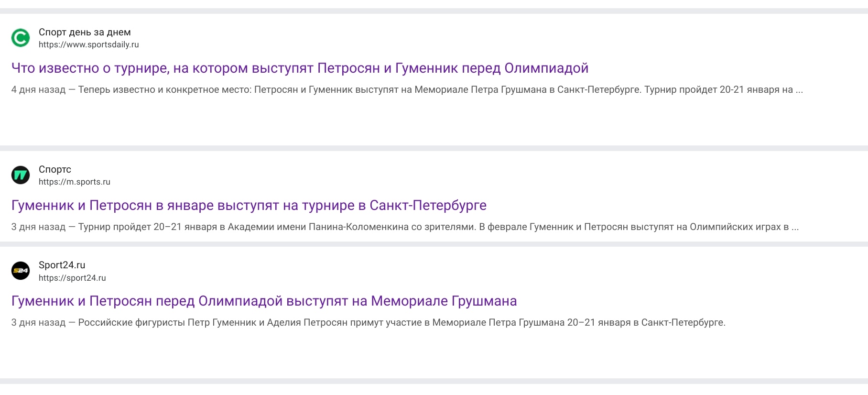Click the https://sport24.ru URL text
The height and width of the screenshot is (395, 868).
[x=72, y=277]
